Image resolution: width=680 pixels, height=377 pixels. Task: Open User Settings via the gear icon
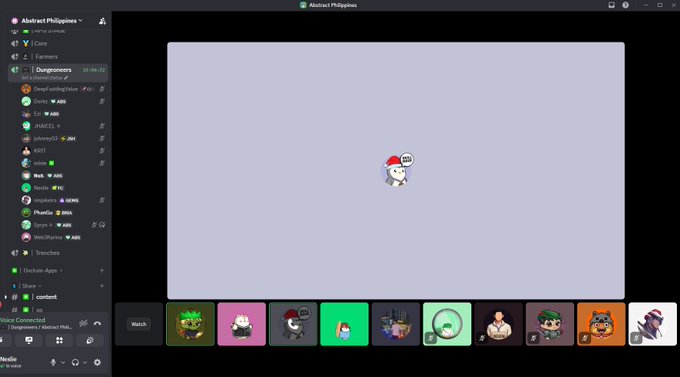pos(98,362)
